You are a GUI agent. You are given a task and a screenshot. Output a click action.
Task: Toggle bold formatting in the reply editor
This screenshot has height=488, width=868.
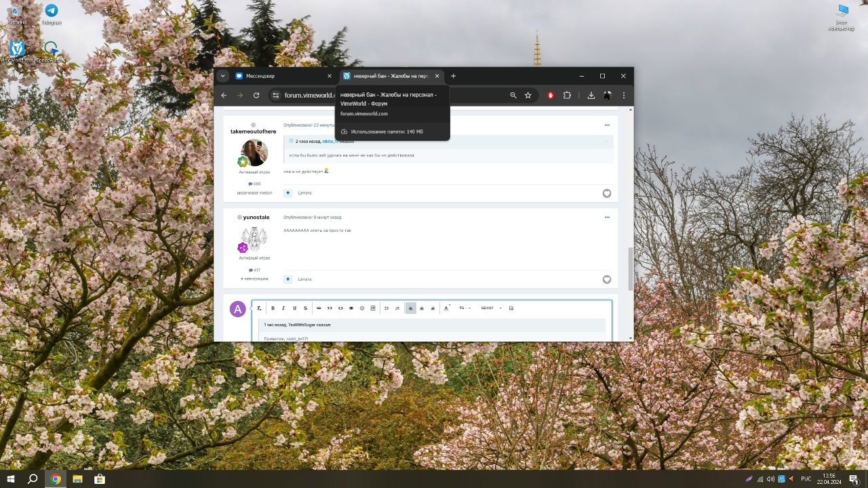[x=273, y=308]
